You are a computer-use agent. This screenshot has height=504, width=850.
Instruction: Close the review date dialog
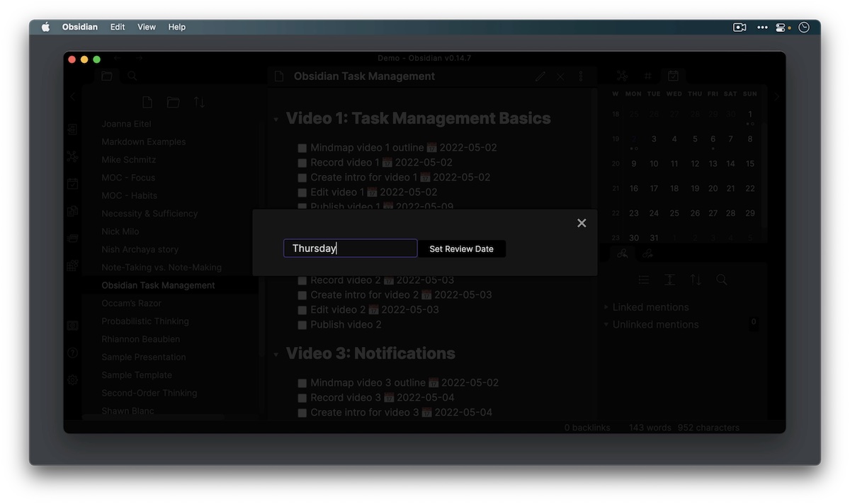[x=582, y=223]
